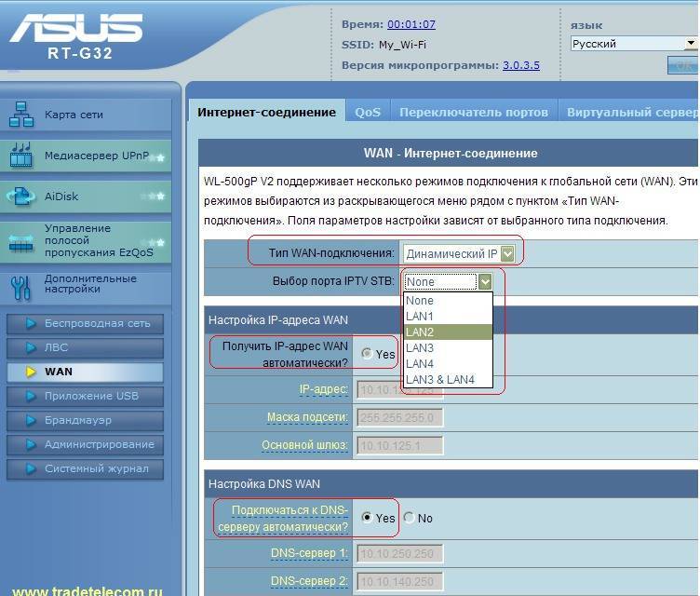
Task: Click the Подключаться к DNS-серверу автоматически label
Action: click(283, 519)
